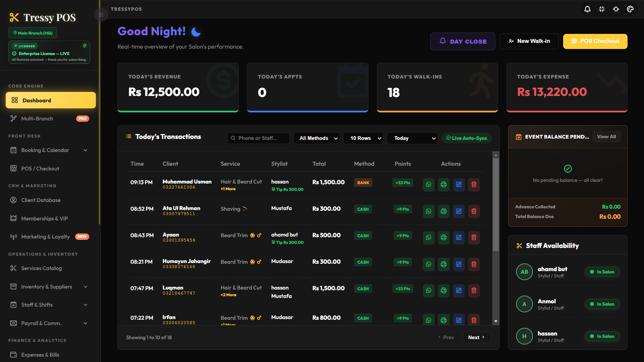Viewport: 644px width, 362px height.
Task: Open Services Catalog page
Action: (50, 268)
